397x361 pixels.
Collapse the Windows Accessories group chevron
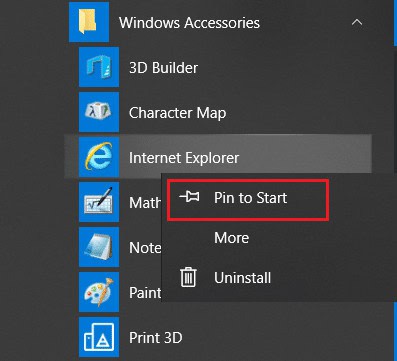click(357, 22)
